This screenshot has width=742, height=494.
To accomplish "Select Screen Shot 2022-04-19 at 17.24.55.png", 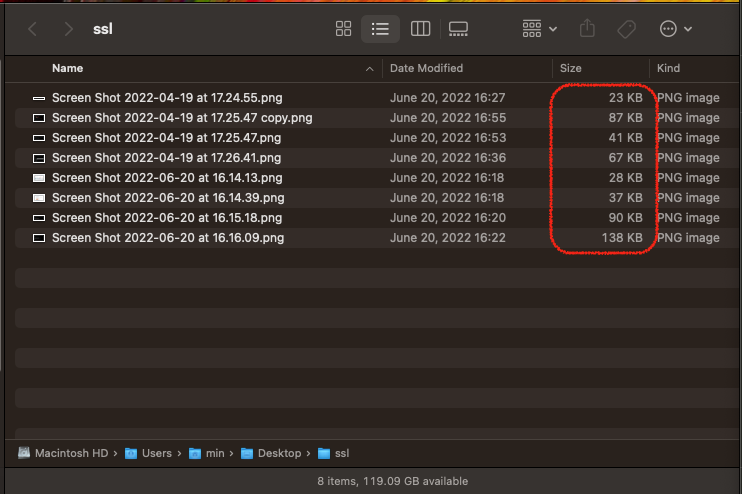I will pos(167,97).
